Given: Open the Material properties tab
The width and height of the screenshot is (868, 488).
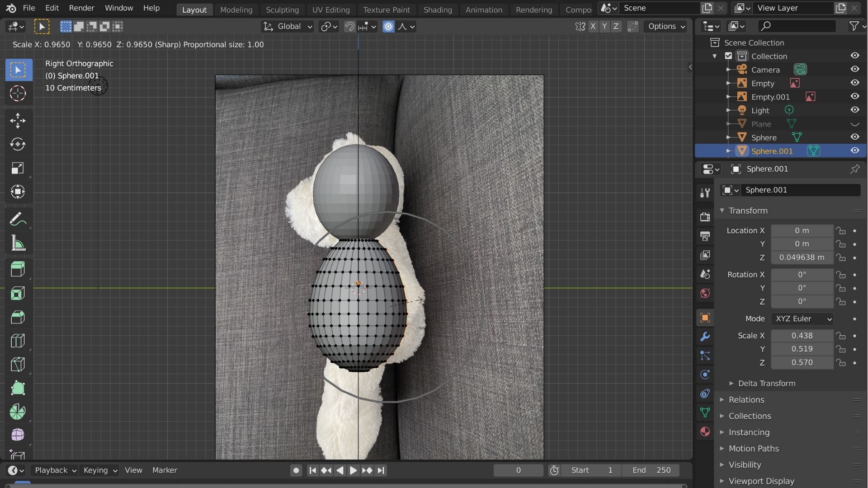Looking at the screenshot, I should point(705,432).
